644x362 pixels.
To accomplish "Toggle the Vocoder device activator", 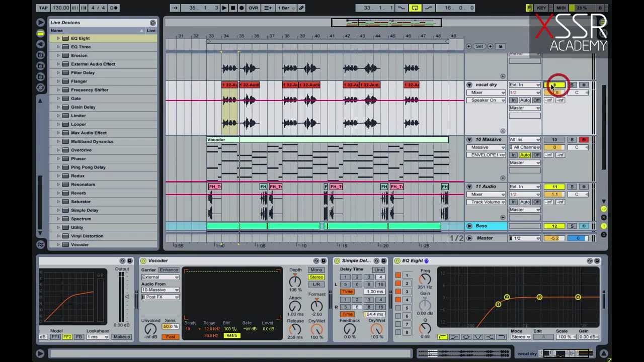I will coord(143,260).
